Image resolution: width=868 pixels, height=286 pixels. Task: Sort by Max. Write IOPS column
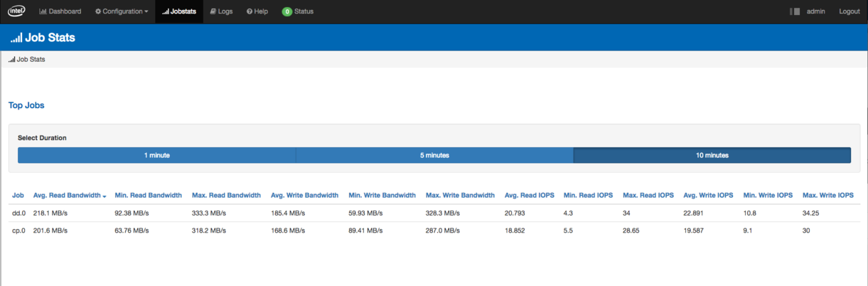827,195
